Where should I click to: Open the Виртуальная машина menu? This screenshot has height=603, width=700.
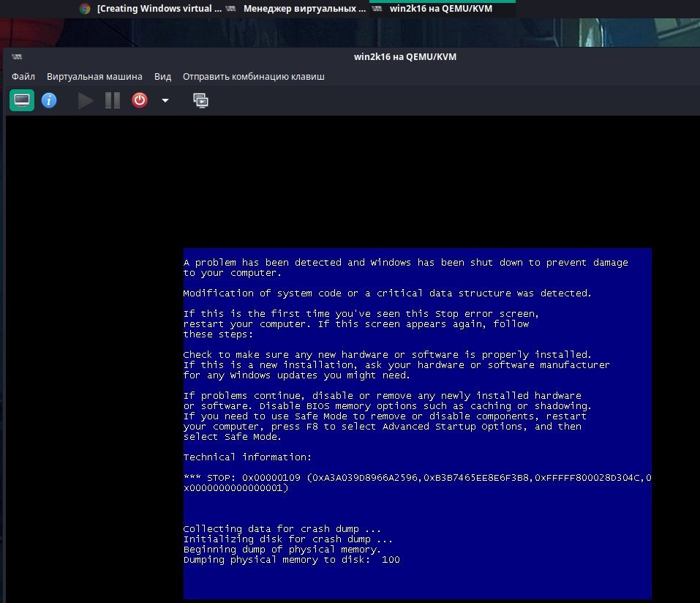94,76
